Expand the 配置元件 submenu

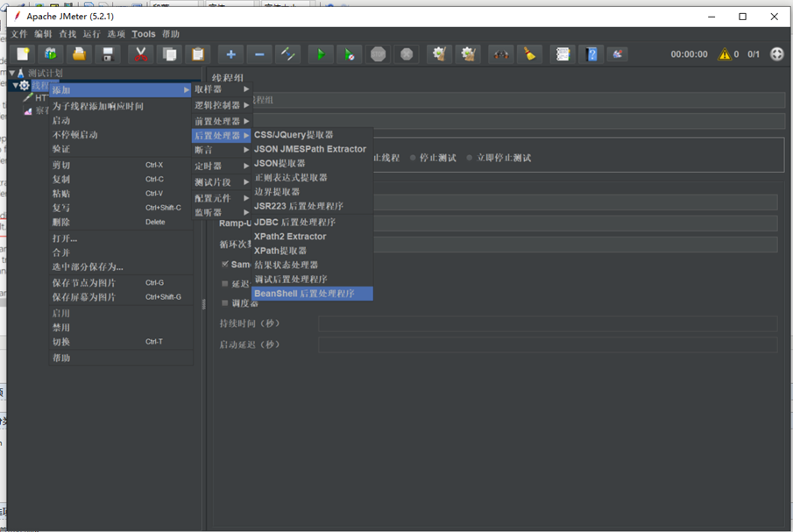pos(222,198)
